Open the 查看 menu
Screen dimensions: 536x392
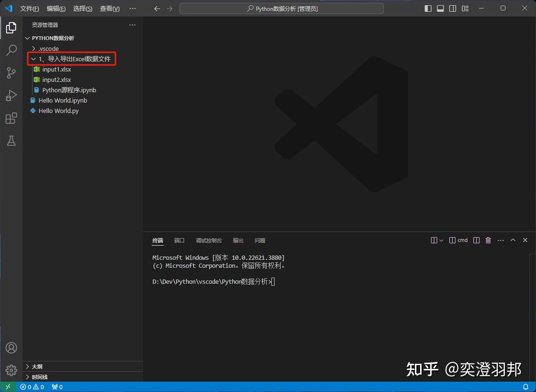click(x=109, y=8)
